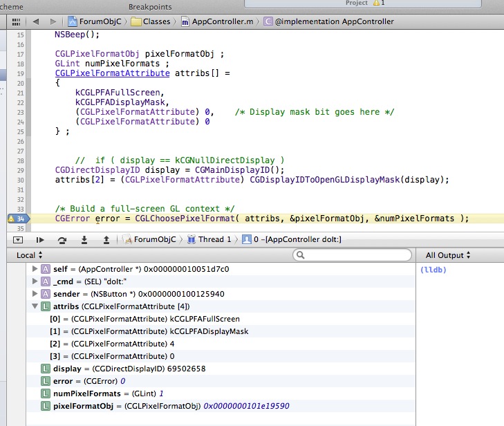Viewport: 504px width, 426px height.
Task: Click the warning icon on line 34
Action: click(x=11, y=219)
